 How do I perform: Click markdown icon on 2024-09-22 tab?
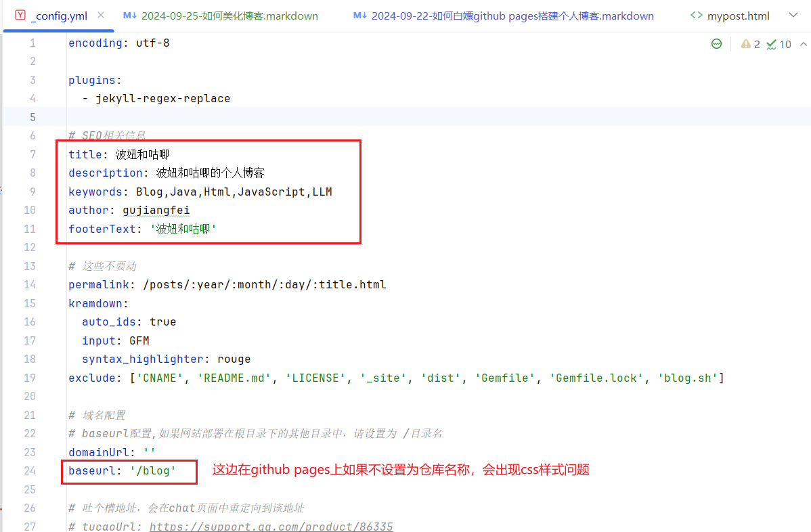click(x=359, y=16)
